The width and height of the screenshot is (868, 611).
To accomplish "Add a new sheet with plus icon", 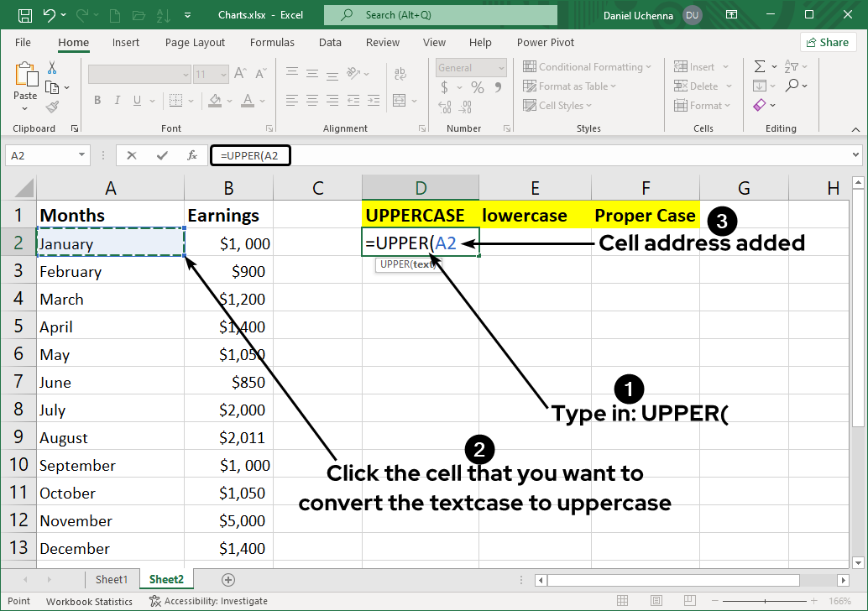I will tap(227, 580).
